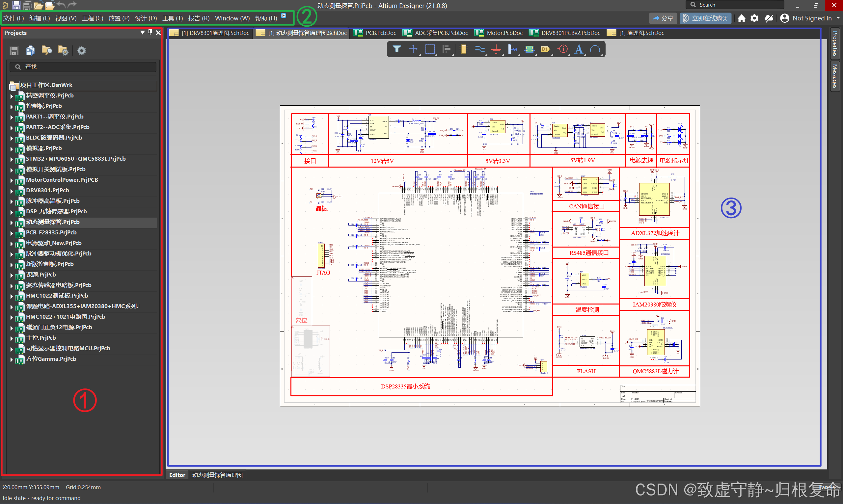This screenshot has height=504, width=843.
Task: Expand the DRV8301.PrjPcb project node
Action: click(x=12, y=191)
